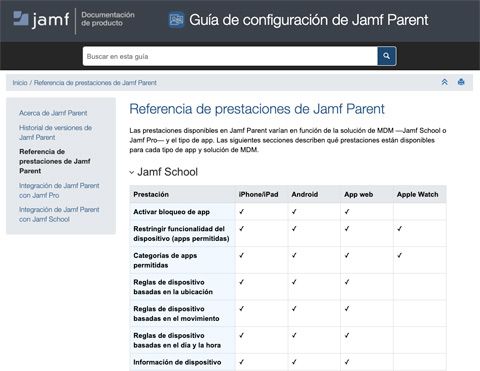Image resolution: width=480 pixels, height=371 pixels.
Task: Click the 'Activar bloqueo de app' row label
Action: (x=171, y=212)
